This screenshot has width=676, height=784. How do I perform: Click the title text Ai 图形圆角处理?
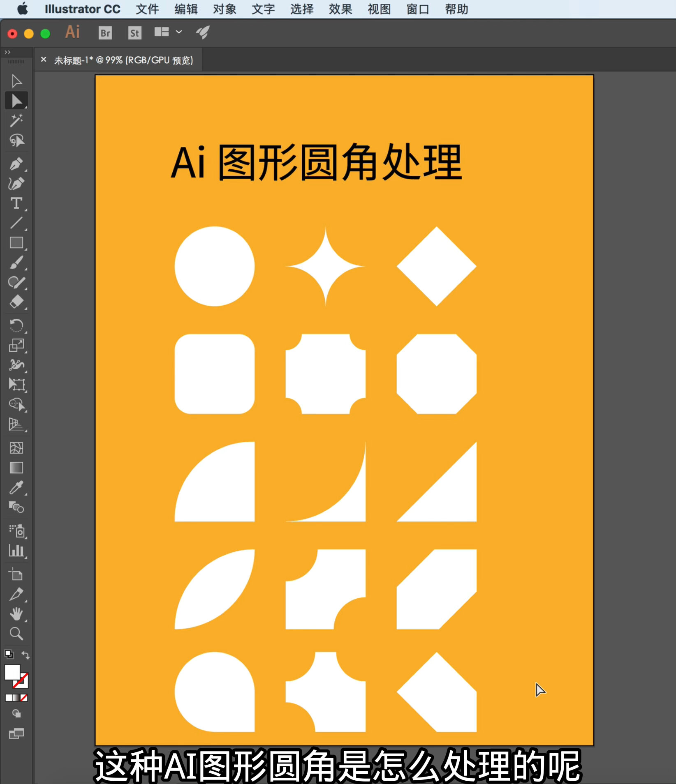[x=316, y=162]
